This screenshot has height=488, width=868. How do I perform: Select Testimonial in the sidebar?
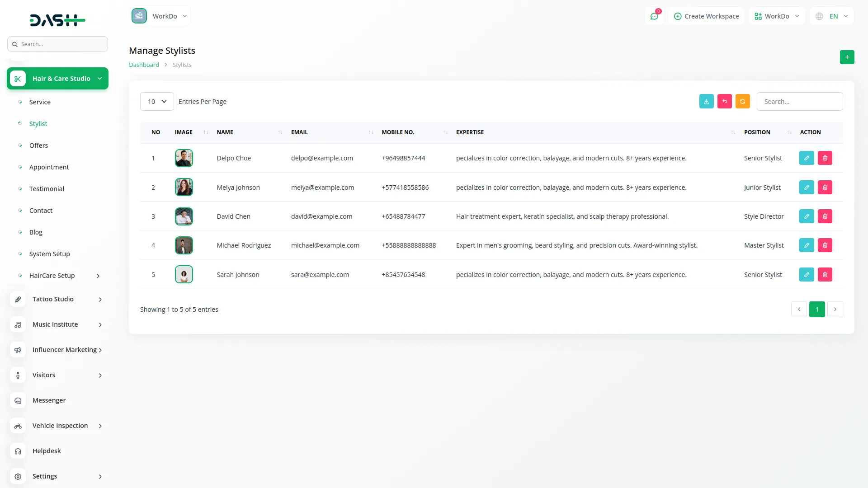tap(47, 189)
